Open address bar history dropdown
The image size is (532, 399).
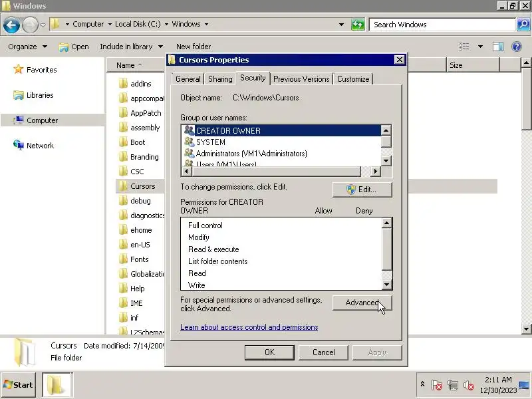pos(341,25)
